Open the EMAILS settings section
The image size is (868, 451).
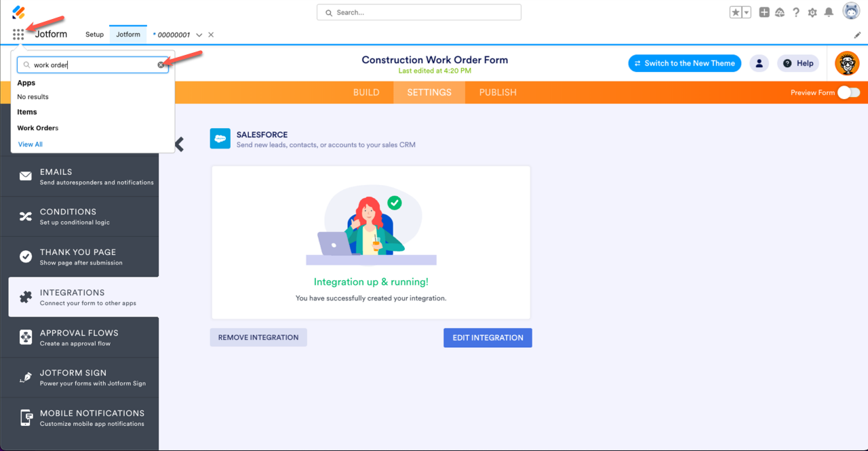coord(79,176)
